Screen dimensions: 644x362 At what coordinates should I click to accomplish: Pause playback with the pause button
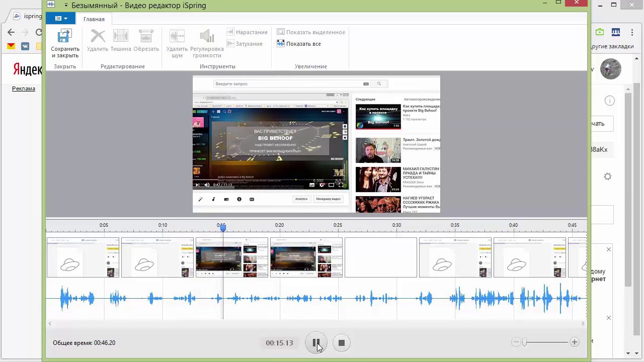coord(316,343)
